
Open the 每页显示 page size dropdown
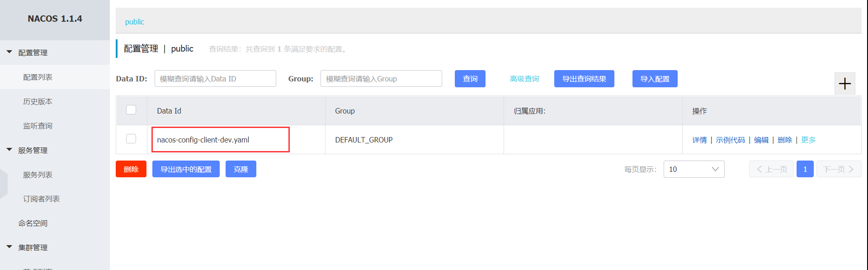tap(694, 169)
